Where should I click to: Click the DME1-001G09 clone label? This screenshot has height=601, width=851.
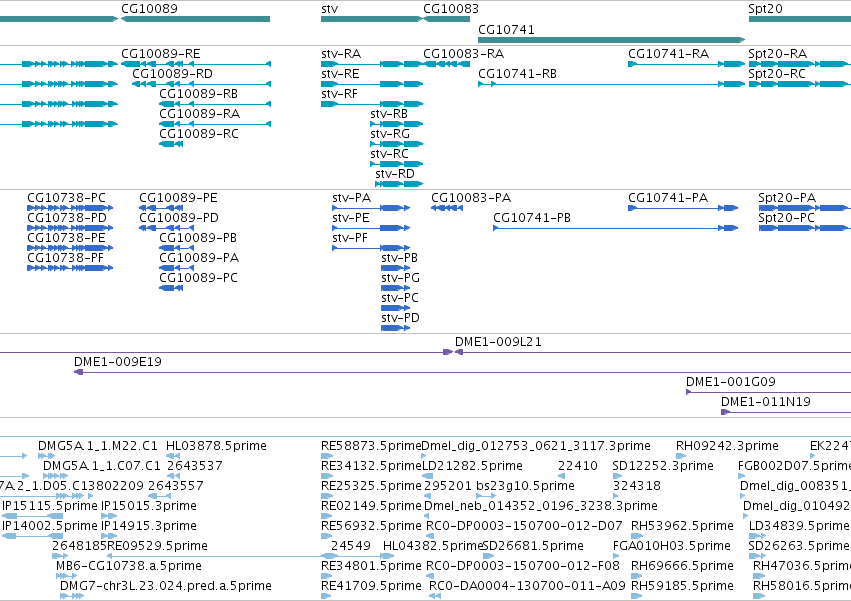[x=731, y=382]
